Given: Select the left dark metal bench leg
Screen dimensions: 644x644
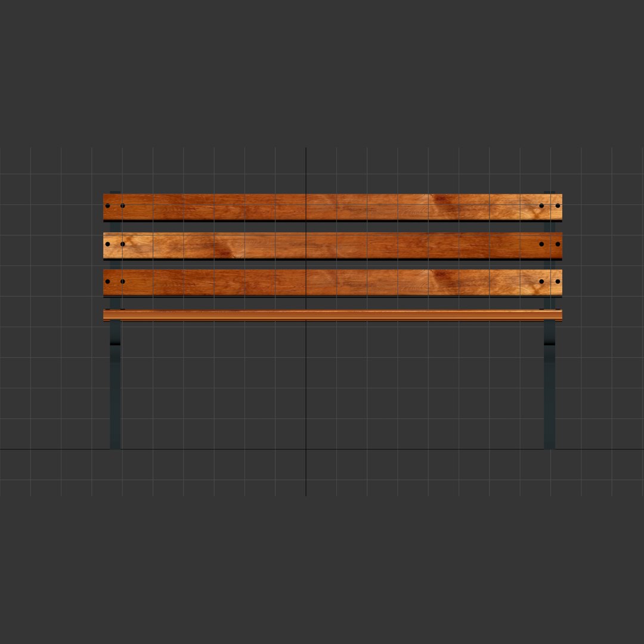Looking at the screenshot, I should [116, 385].
